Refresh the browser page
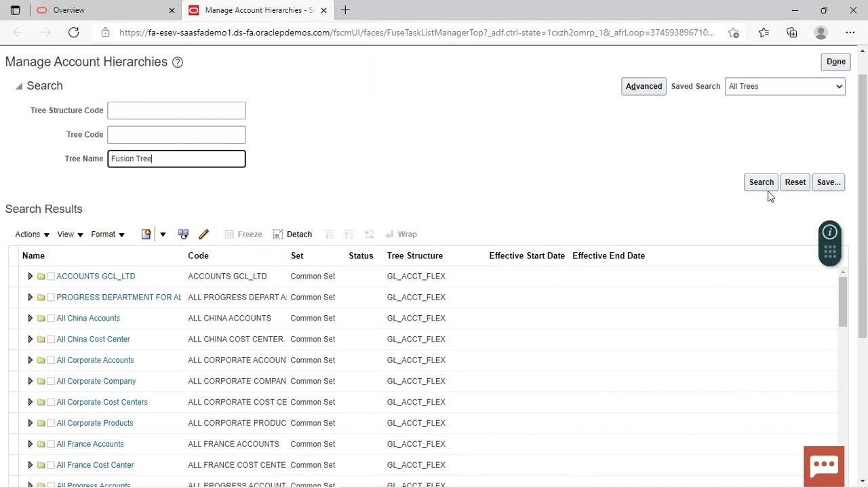868x488 pixels. (74, 32)
